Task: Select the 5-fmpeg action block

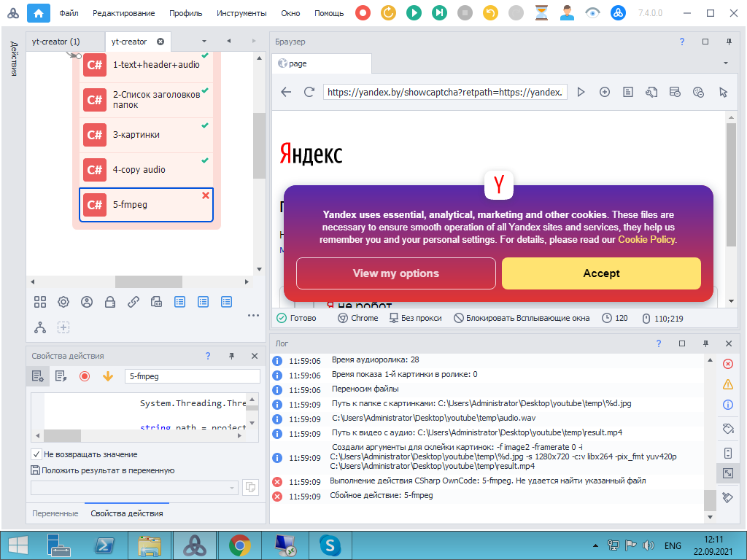Action: pyautogui.click(x=146, y=205)
